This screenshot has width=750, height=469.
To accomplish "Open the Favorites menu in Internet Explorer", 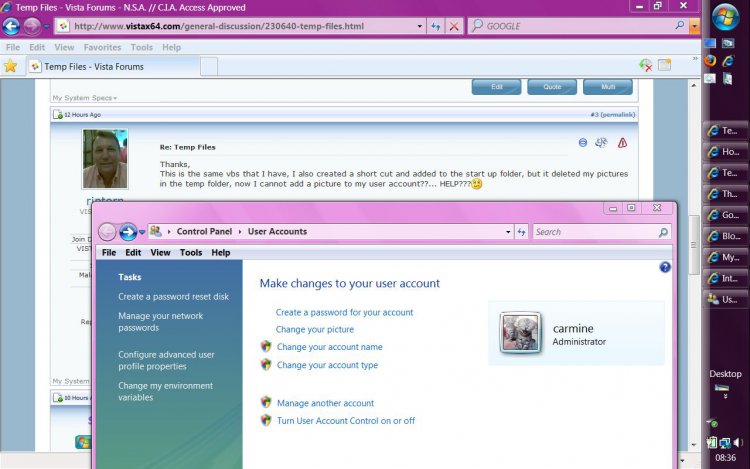I will tap(102, 47).
